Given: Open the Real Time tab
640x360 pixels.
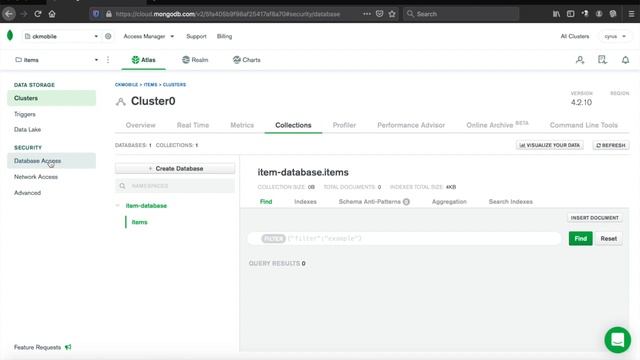Looking at the screenshot, I should (193, 125).
